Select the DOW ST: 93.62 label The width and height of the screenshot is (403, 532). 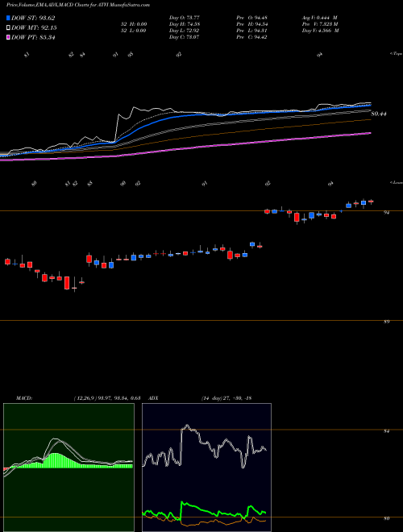[x=33, y=18]
